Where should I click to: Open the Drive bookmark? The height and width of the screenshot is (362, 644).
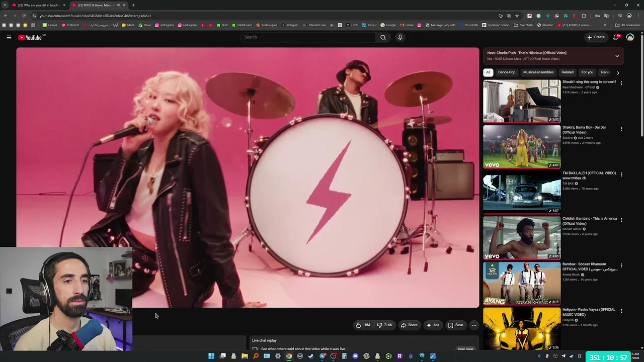pos(144,25)
